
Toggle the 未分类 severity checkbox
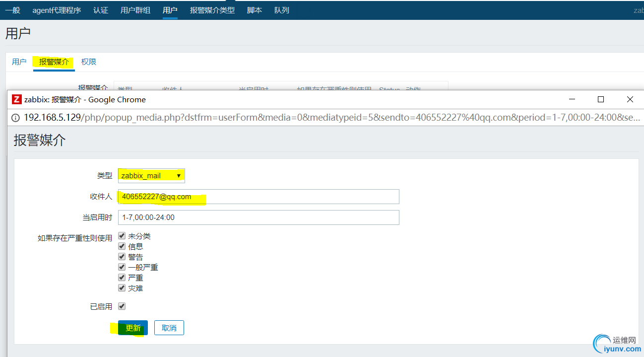point(122,236)
